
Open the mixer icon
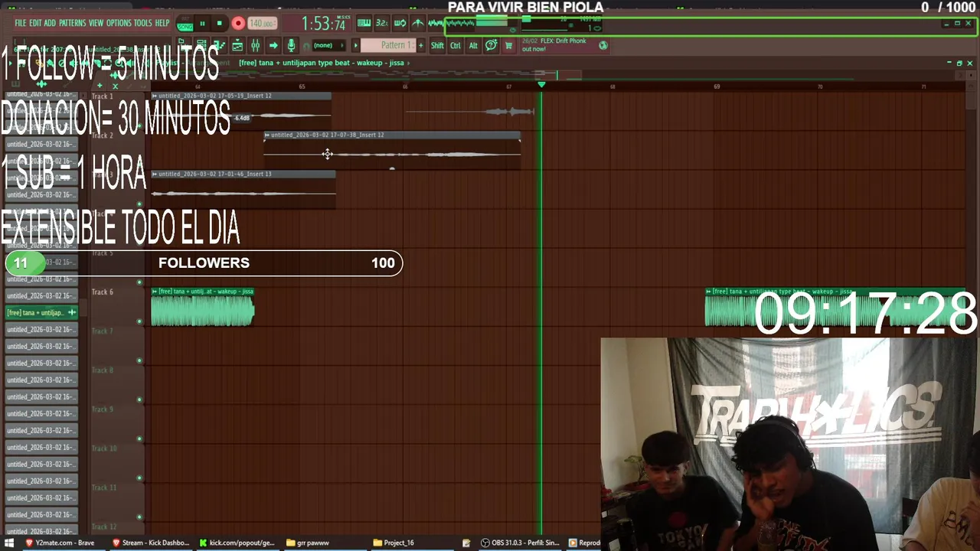(x=255, y=45)
